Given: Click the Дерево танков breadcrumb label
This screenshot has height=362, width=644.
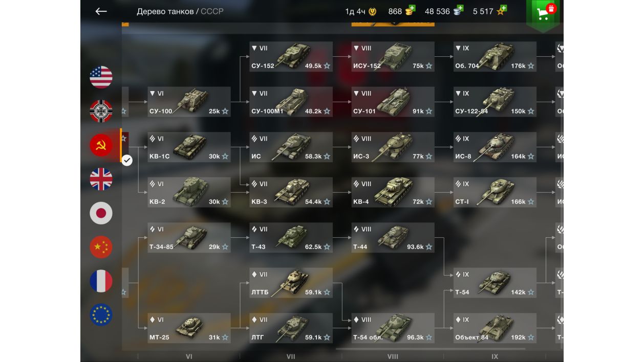Looking at the screenshot, I should [x=165, y=11].
